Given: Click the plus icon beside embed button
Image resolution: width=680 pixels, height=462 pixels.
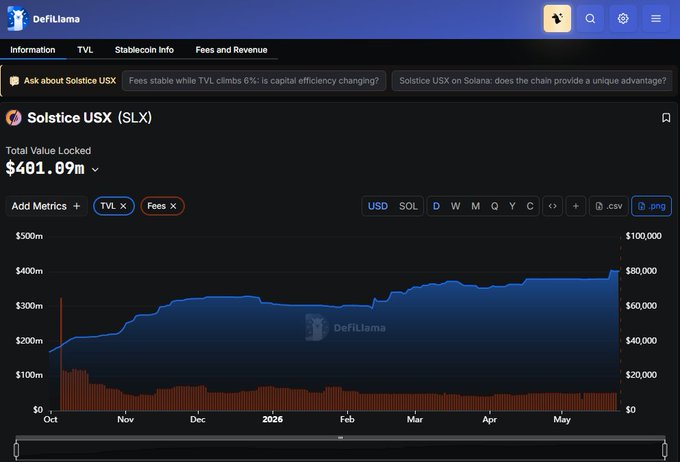Looking at the screenshot, I should (x=575, y=206).
